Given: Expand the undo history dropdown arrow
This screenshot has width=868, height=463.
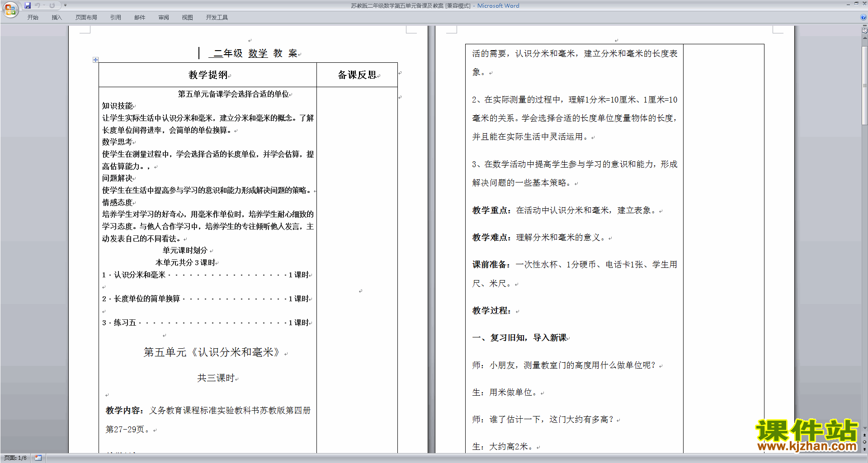Looking at the screenshot, I should coord(44,5).
